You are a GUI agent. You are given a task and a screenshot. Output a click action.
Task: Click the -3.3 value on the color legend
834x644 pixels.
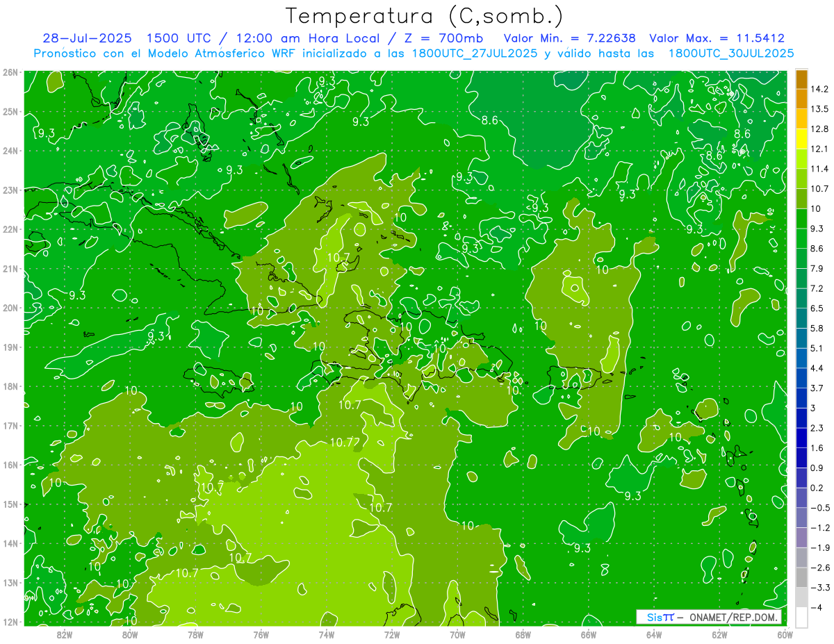coord(819,588)
